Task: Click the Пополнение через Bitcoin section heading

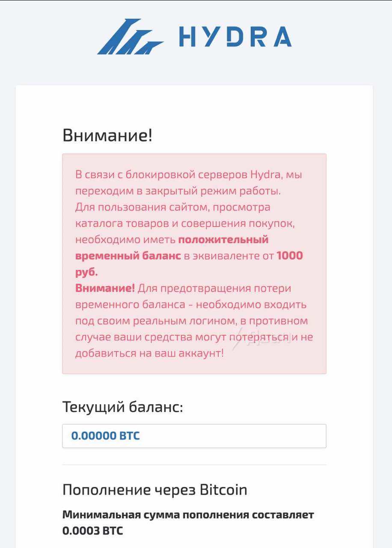Action: pos(155,489)
